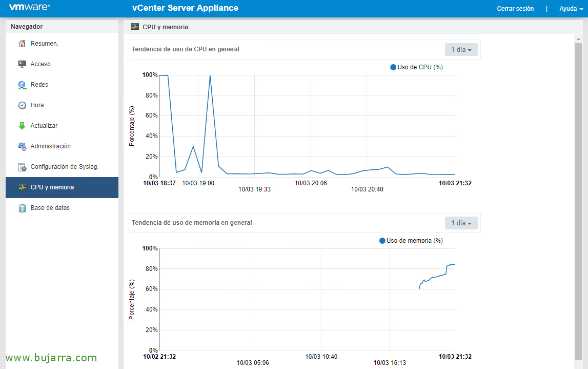
Task: Expand the Ayuda help menu
Action: pyautogui.click(x=571, y=9)
